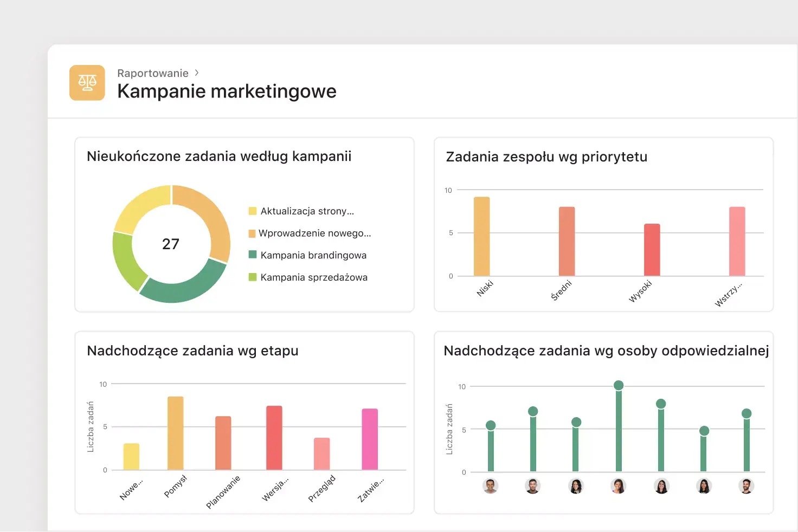Click the avatar of man in gray shirt
Viewport: 798px width, 532px height.
[490, 486]
